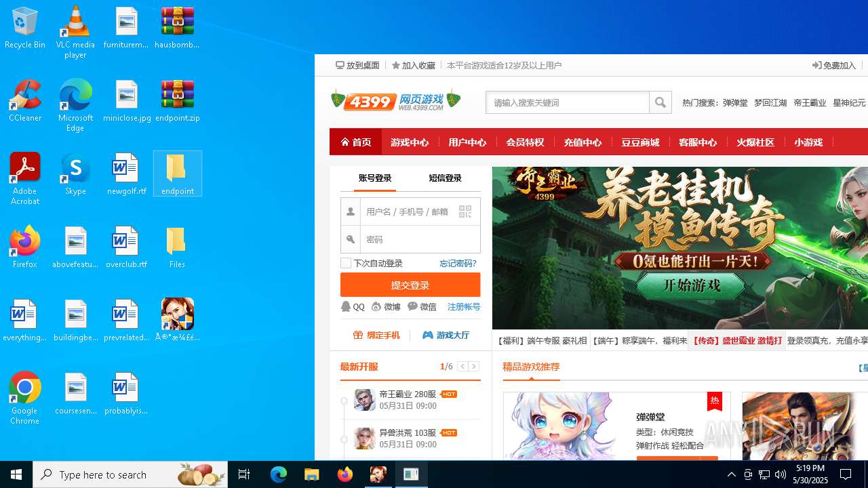Viewport: 868px width, 488px height.
Task: Open 客服中心 in navigation bar
Action: 698,142
